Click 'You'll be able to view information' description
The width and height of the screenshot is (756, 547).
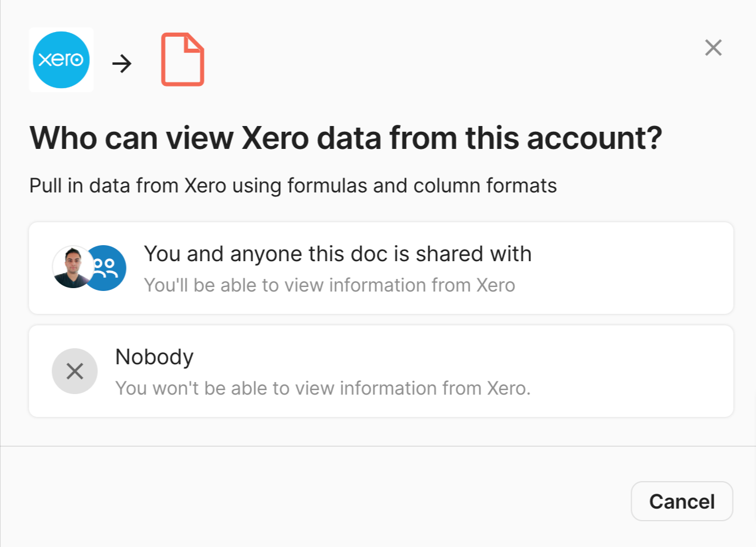[x=329, y=285]
